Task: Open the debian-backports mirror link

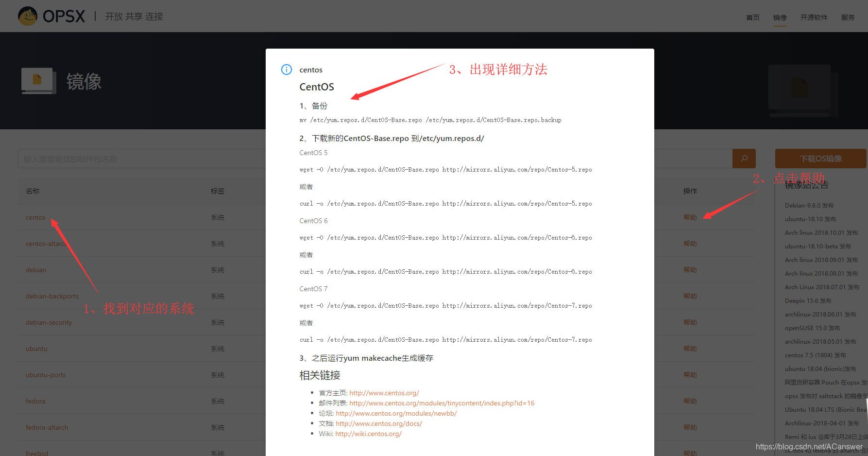Action: click(x=52, y=296)
